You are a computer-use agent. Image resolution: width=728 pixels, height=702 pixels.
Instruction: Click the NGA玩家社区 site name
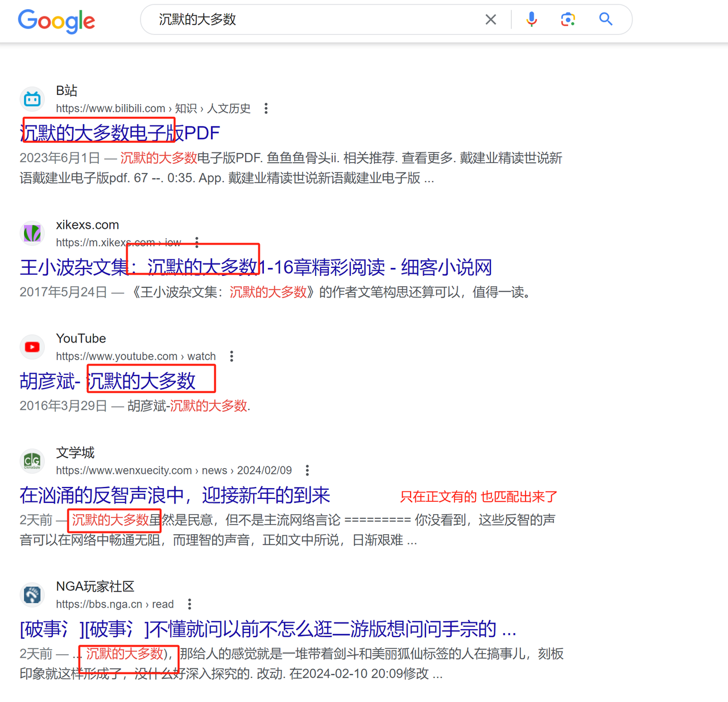tap(95, 587)
